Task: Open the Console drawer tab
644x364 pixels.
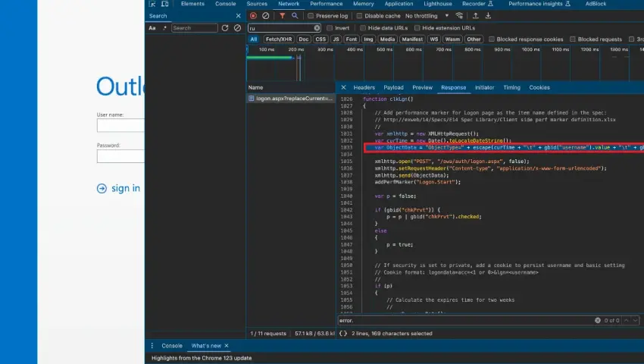Action: click(x=172, y=346)
